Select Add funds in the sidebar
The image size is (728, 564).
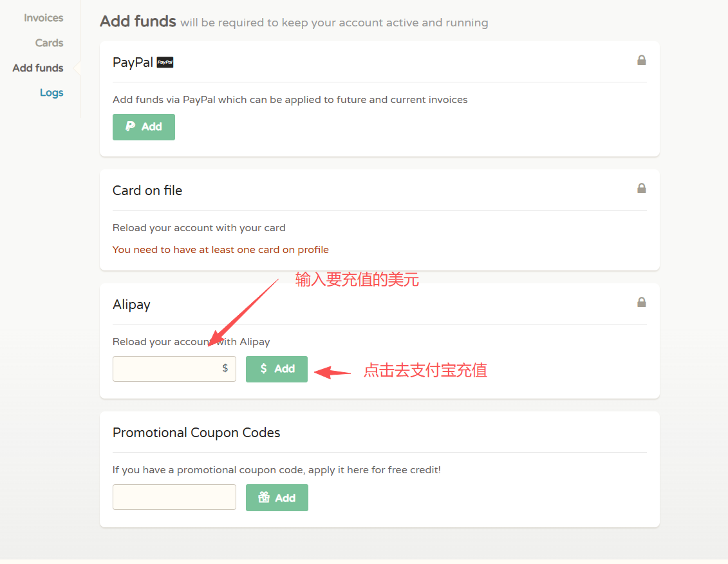(38, 68)
